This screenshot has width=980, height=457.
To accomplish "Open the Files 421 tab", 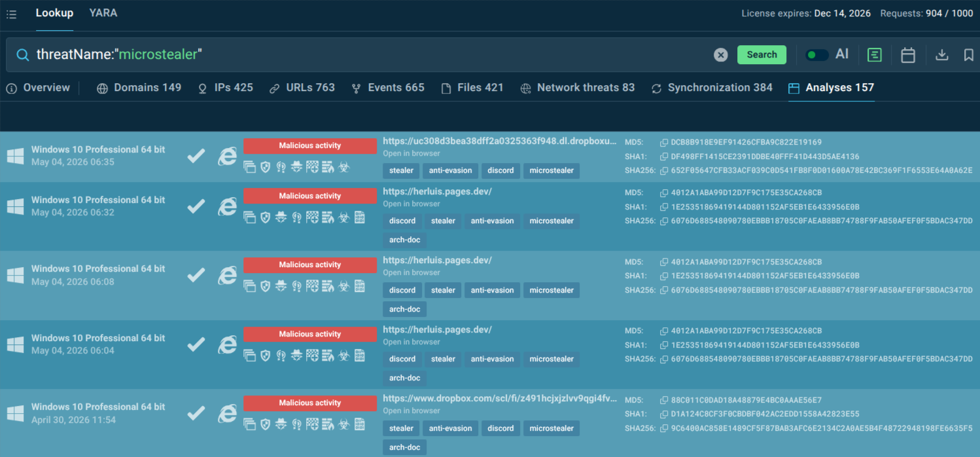I will point(472,88).
